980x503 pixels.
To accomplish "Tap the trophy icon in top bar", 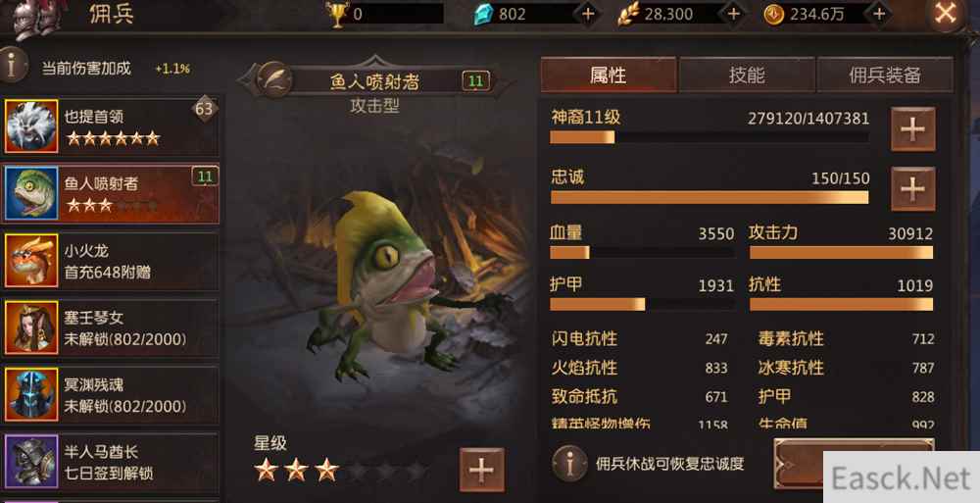I will pos(337,14).
